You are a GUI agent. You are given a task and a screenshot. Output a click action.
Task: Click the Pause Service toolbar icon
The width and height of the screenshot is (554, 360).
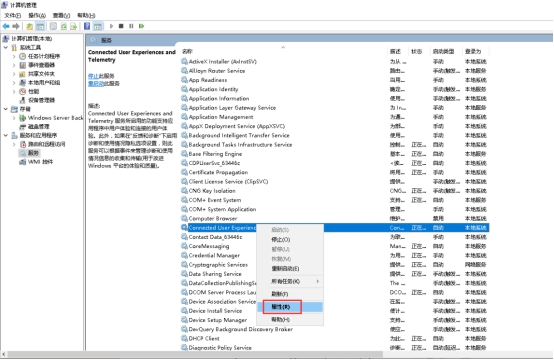(x=131, y=26)
